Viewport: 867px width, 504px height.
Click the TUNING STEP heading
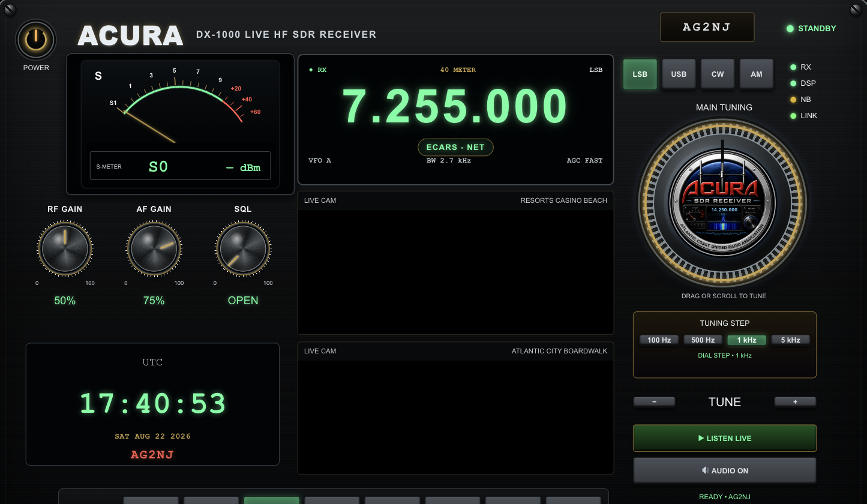(x=725, y=323)
